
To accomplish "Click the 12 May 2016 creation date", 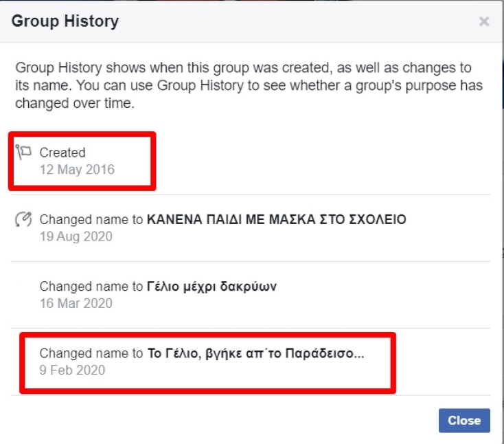I will pos(77,169).
